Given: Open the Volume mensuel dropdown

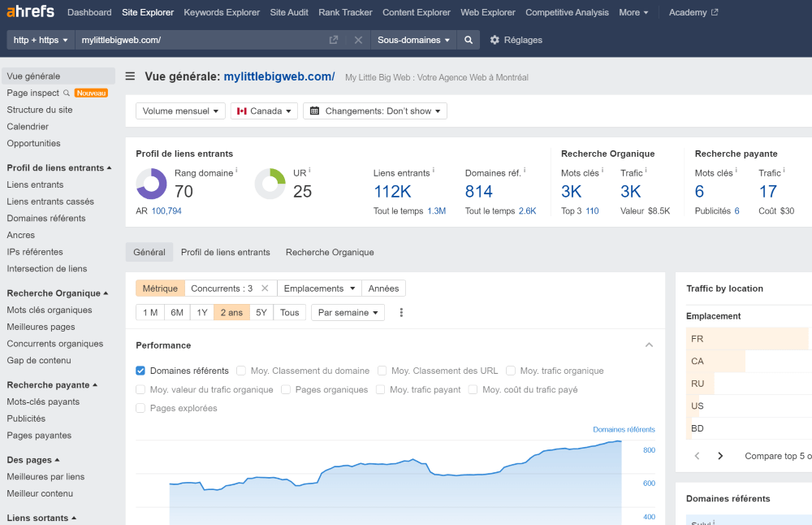Looking at the screenshot, I should [x=180, y=111].
